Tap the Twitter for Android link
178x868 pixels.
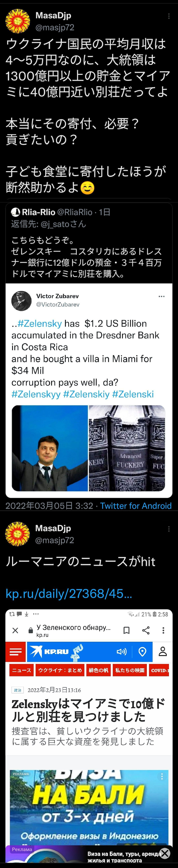coord(136,506)
